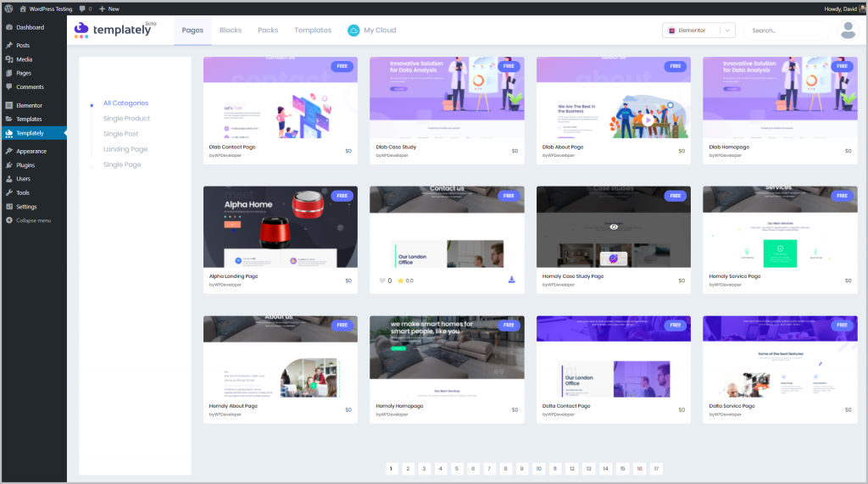Open the Dlab About Page thumbnail
This screenshot has width=868, height=484.
click(614, 97)
